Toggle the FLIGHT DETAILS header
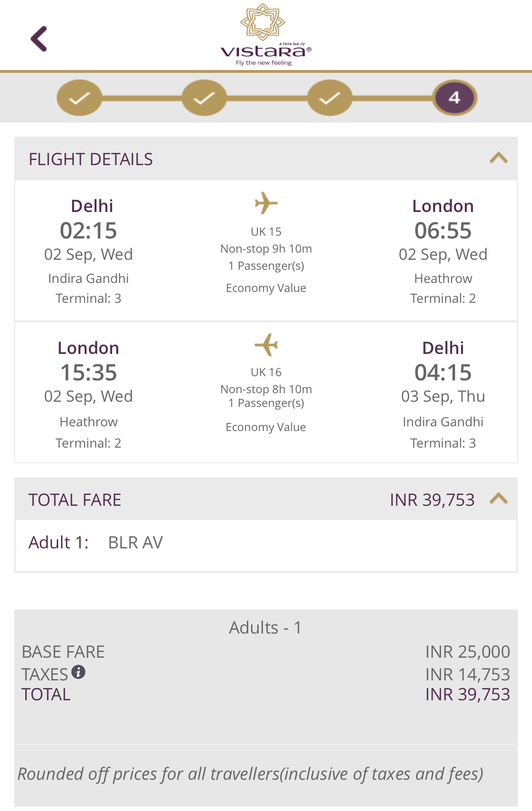The height and width of the screenshot is (811, 532). (x=266, y=159)
